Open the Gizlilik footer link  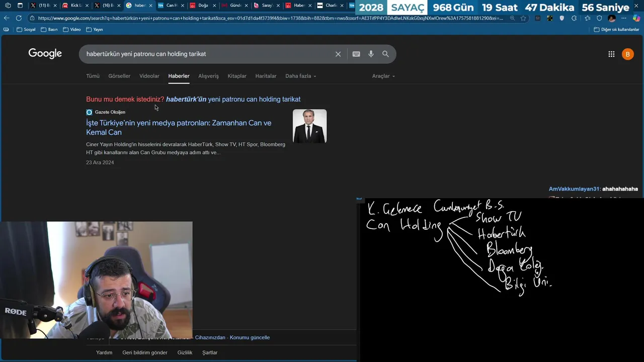click(185, 352)
